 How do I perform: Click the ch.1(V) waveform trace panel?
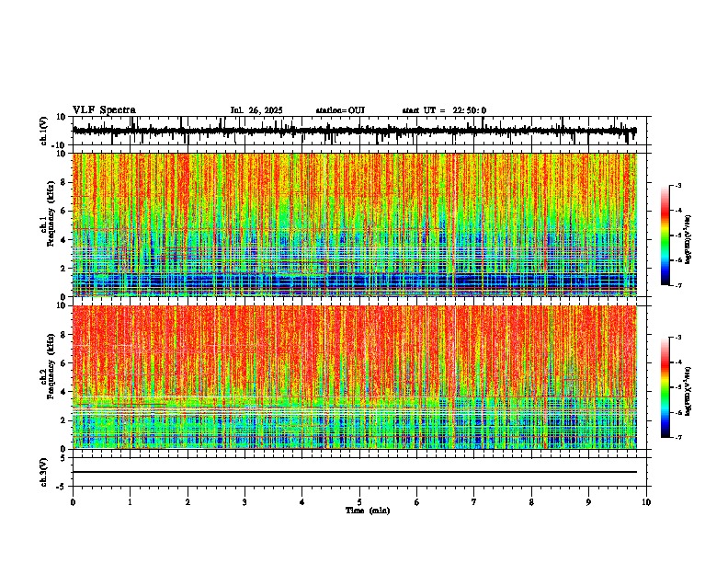(x=361, y=131)
